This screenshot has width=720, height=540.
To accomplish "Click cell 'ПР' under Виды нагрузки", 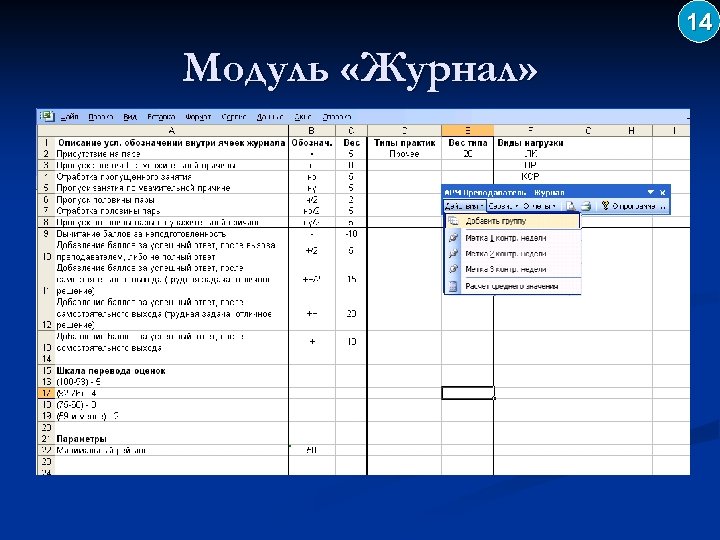I will click(530, 165).
